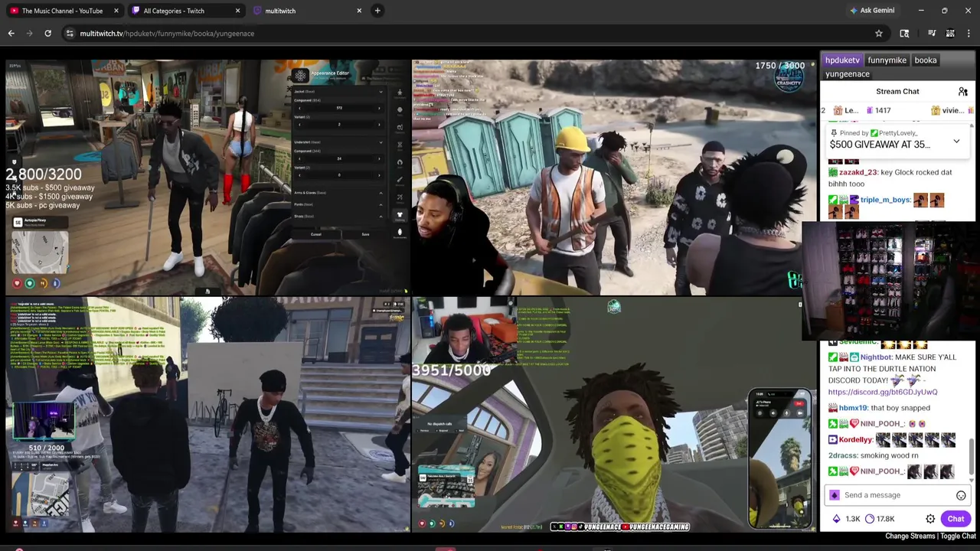980x551 pixels.
Task: Expand the pinned $500 giveaway message
Action: (956, 142)
